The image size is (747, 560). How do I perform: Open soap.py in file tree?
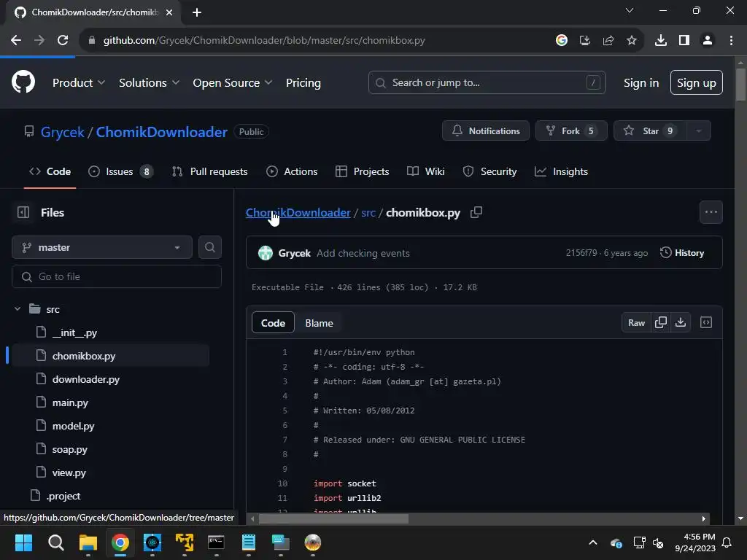click(x=69, y=449)
